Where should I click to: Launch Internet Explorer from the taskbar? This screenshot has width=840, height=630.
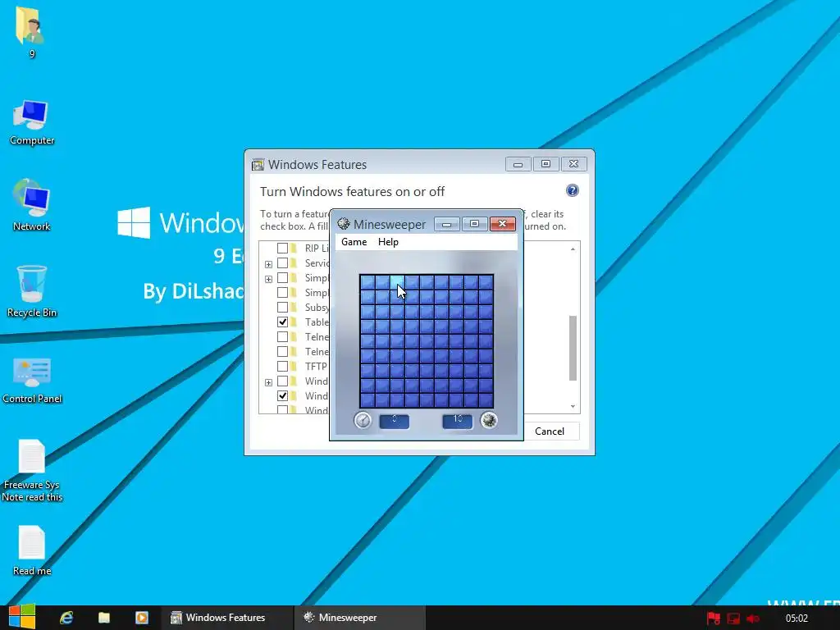(x=66, y=618)
